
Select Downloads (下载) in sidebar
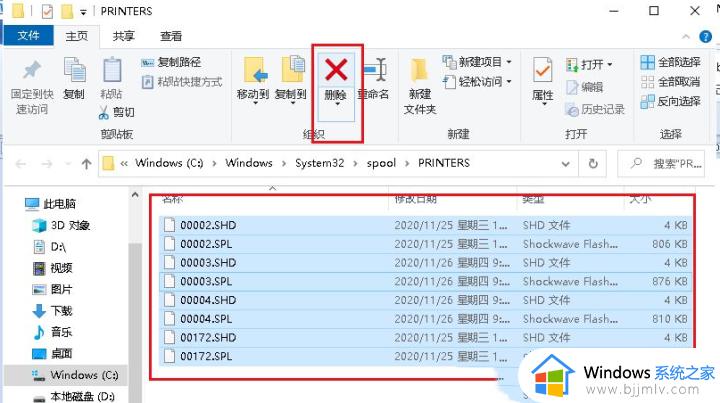coord(53,311)
